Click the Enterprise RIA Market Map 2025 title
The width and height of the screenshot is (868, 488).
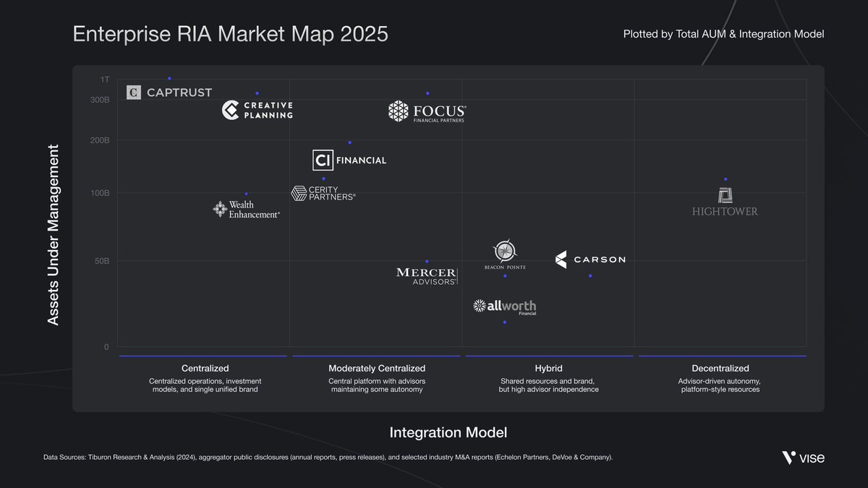coord(230,34)
